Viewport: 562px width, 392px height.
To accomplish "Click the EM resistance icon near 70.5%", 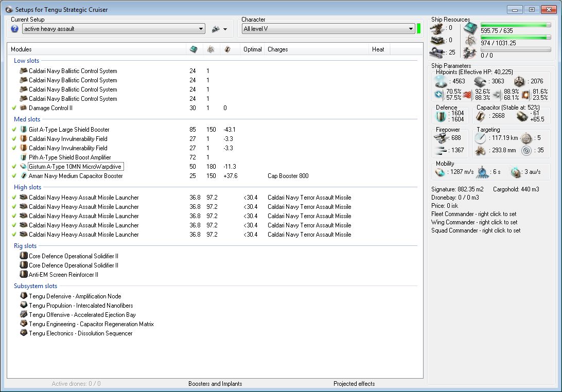I will point(439,95).
